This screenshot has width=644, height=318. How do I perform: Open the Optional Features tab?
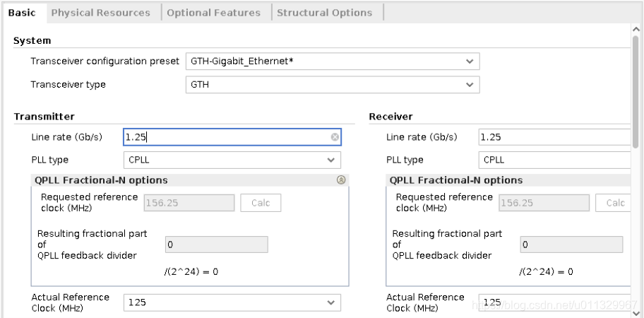[213, 13]
